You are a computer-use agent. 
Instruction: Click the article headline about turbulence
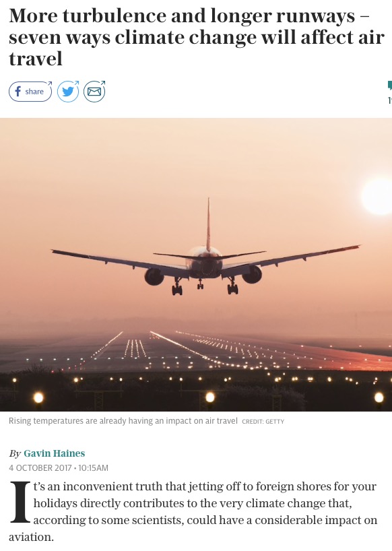[197, 37]
